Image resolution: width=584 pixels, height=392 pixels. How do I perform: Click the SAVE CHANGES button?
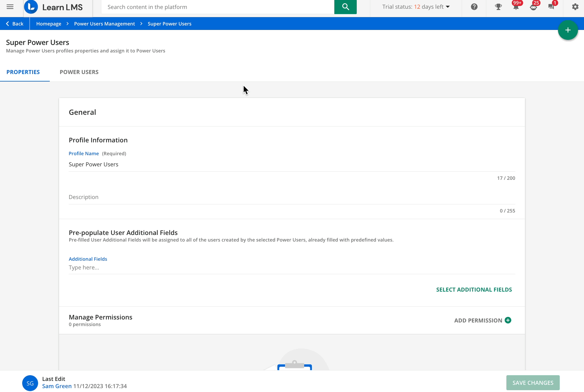[533, 383]
